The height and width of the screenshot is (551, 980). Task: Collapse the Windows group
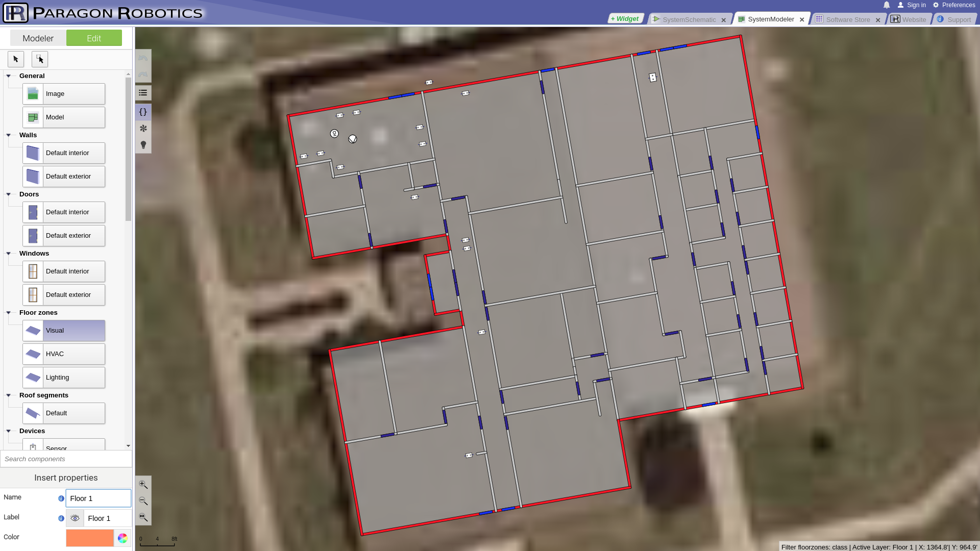(9, 254)
